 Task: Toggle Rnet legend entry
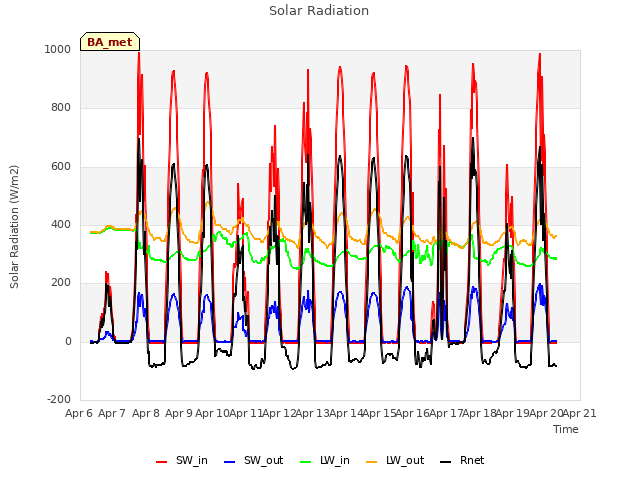462,461
